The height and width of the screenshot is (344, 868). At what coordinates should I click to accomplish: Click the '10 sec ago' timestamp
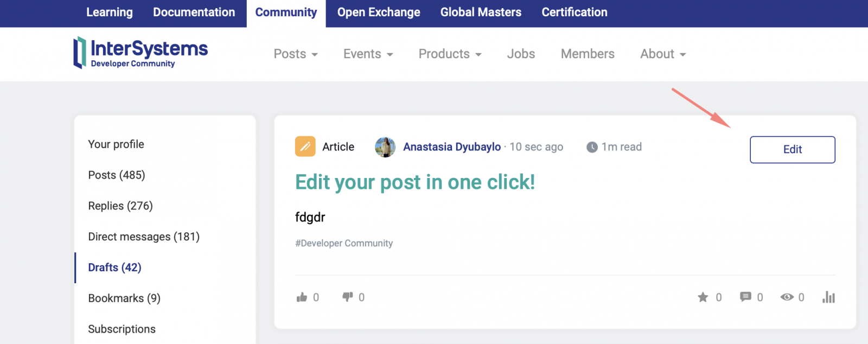(x=537, y=147)
